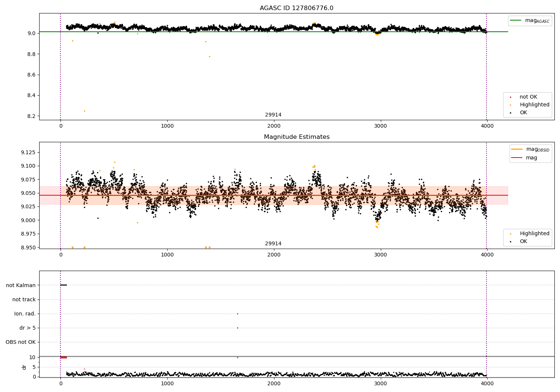The width and height of the screenshot is (560, 392).
Task: Click the '29914' label in Magnitude Estimates plot
Action: 273,244
